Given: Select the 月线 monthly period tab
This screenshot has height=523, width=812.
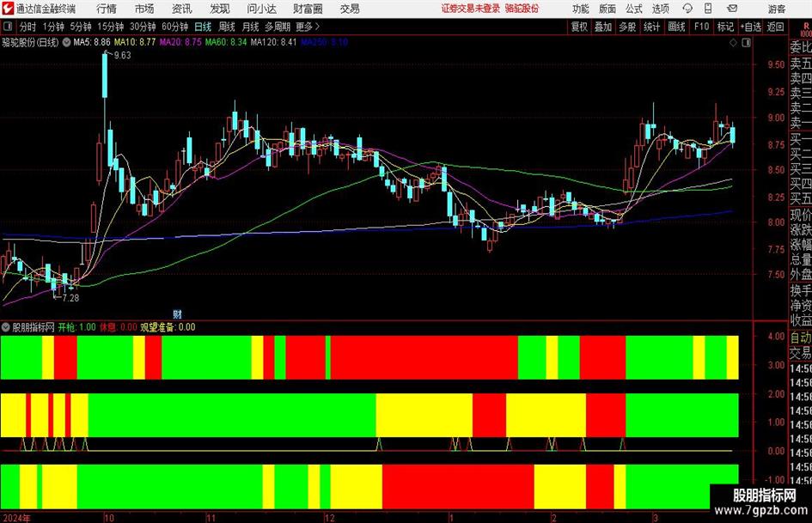Looking at the screenshot, I should pyautogui.click(x=251, y=27).
